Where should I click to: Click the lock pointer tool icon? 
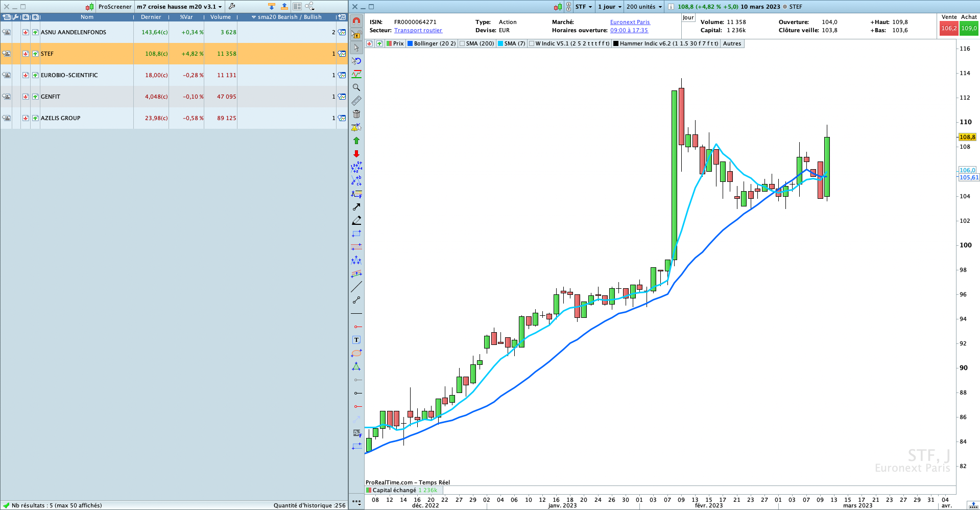[356, 34]
